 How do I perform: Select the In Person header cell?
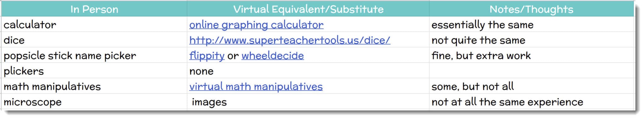click(x=94, y=9)
